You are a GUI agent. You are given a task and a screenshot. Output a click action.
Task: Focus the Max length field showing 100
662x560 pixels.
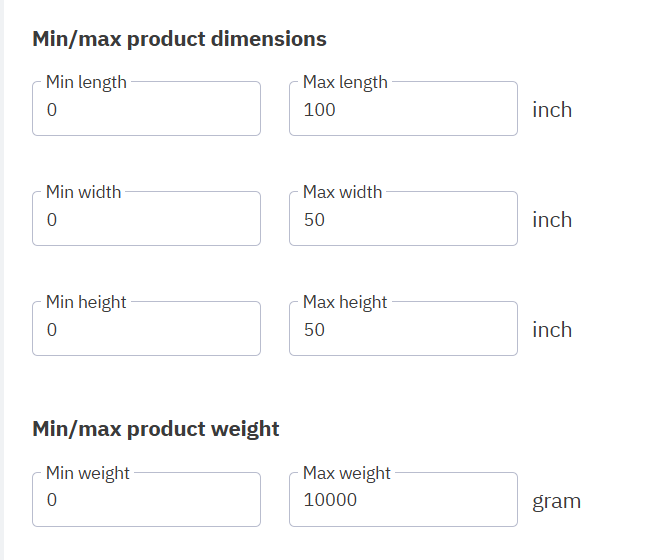pos(403,110)
